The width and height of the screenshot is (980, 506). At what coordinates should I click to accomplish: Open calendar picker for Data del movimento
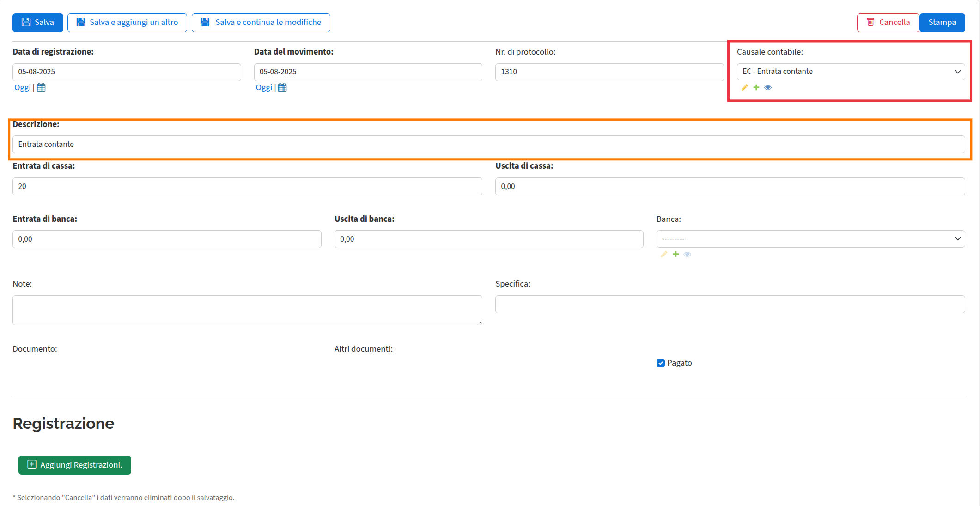(x=282, y=87)
